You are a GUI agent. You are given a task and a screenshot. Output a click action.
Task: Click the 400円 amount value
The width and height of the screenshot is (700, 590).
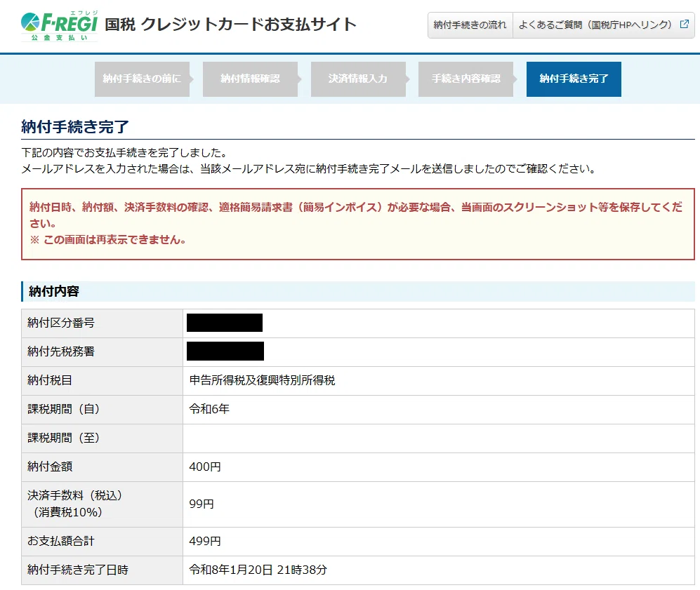(x=205, y=467)
